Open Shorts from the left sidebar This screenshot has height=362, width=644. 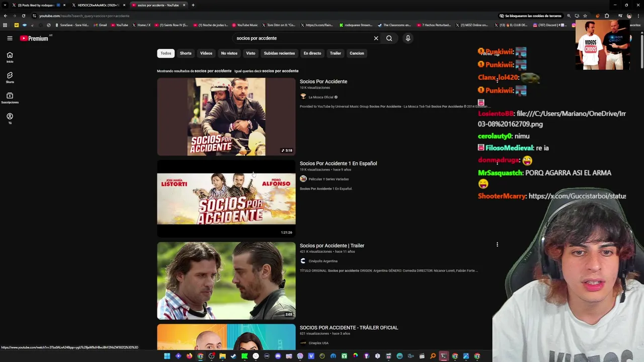click(10, 77)
